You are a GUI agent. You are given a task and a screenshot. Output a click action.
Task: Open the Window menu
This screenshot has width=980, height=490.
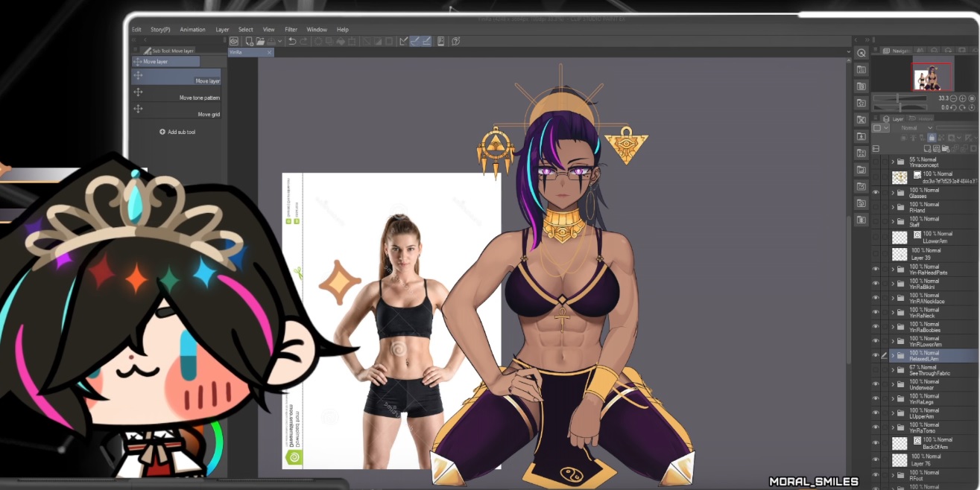(x=317, y=30)
